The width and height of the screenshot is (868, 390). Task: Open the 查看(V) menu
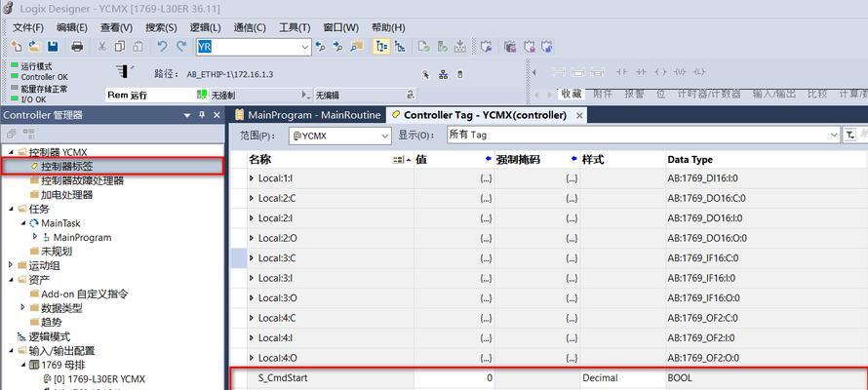tap(116, 27)
